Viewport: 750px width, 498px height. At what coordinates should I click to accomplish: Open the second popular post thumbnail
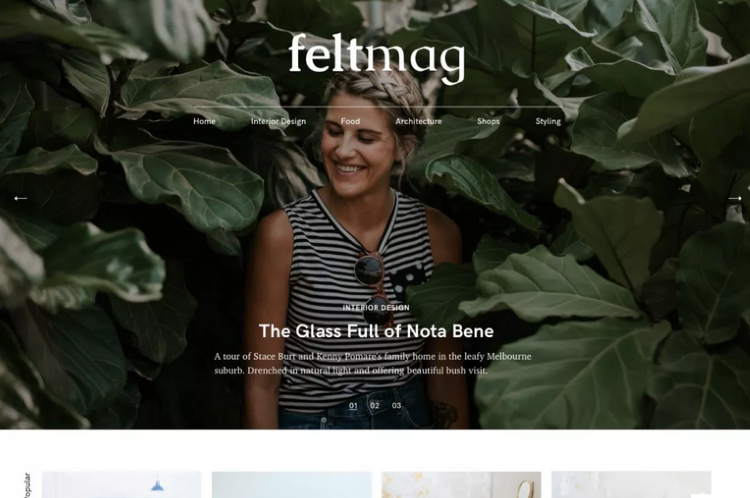click(292, 485)
